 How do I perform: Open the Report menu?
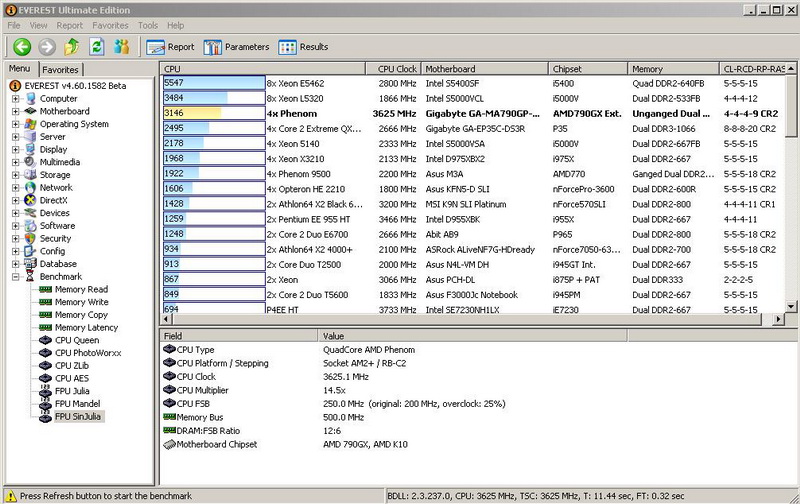(x=69, y=26)
